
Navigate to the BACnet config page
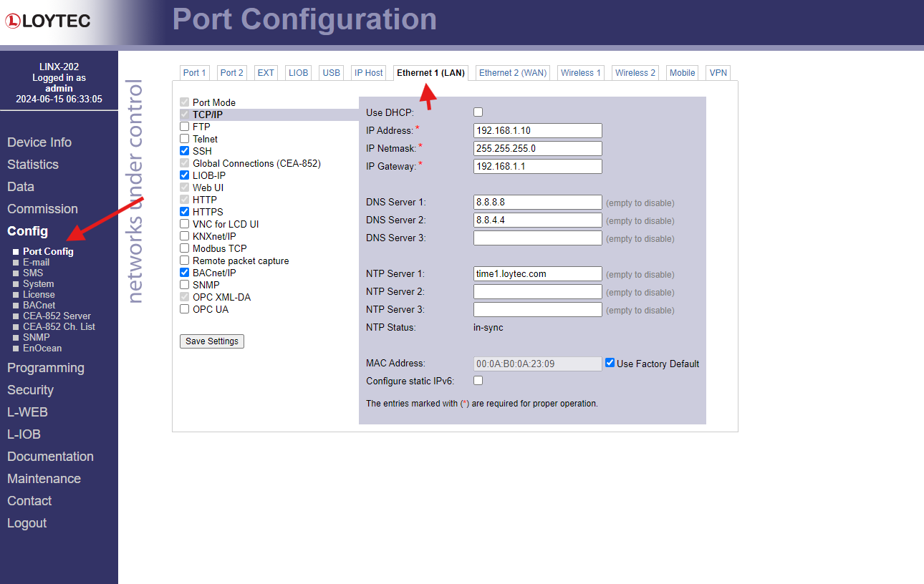[39, 305]
